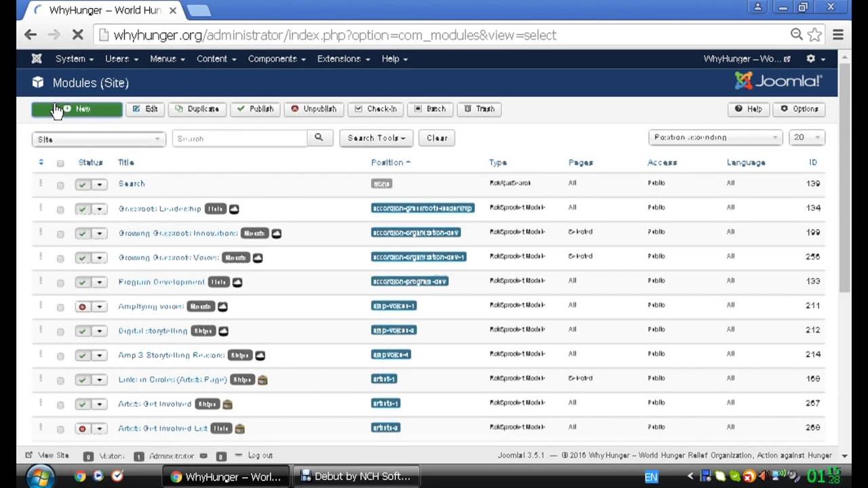Click the Log out link in footer
Screen dimensions: 868x488
coord(260,455)
